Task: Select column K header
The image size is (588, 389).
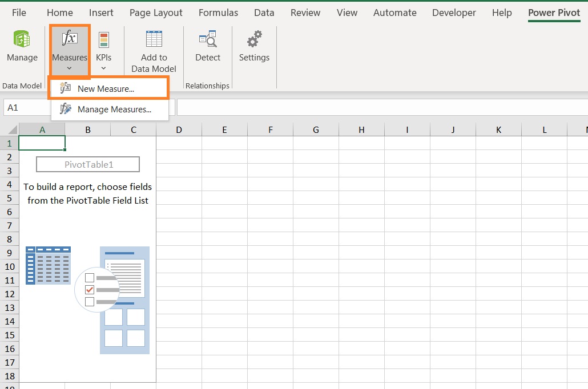Action: pos(499,129)
